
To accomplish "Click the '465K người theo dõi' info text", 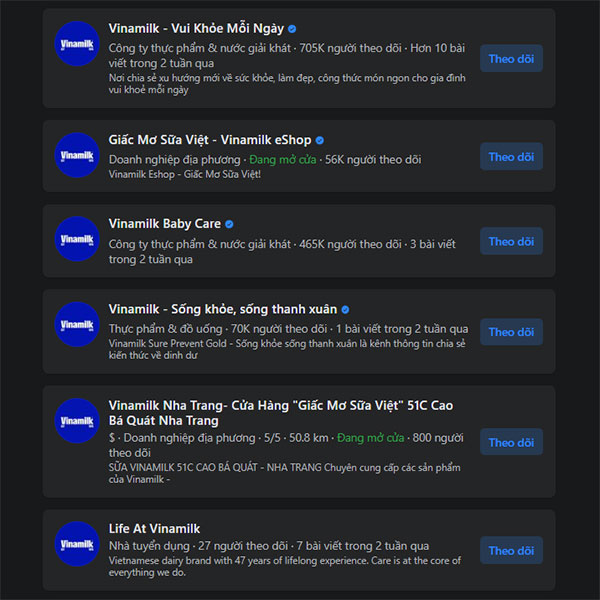I will tap(282, 251).
